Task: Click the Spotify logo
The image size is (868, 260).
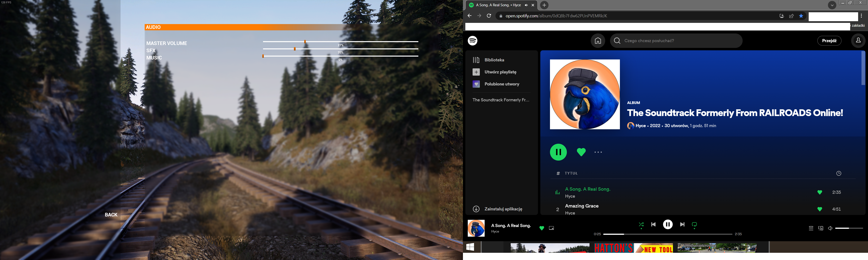Action: click(x=472, y=41)
